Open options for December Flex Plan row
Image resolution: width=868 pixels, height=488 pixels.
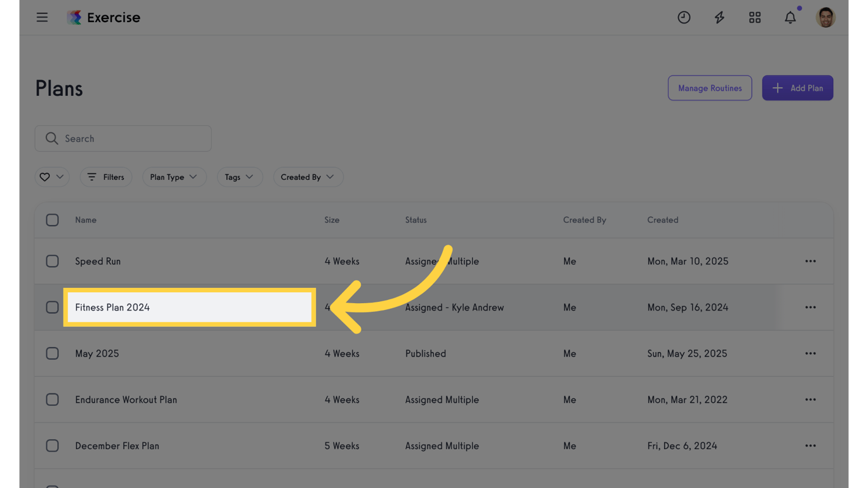810,446
